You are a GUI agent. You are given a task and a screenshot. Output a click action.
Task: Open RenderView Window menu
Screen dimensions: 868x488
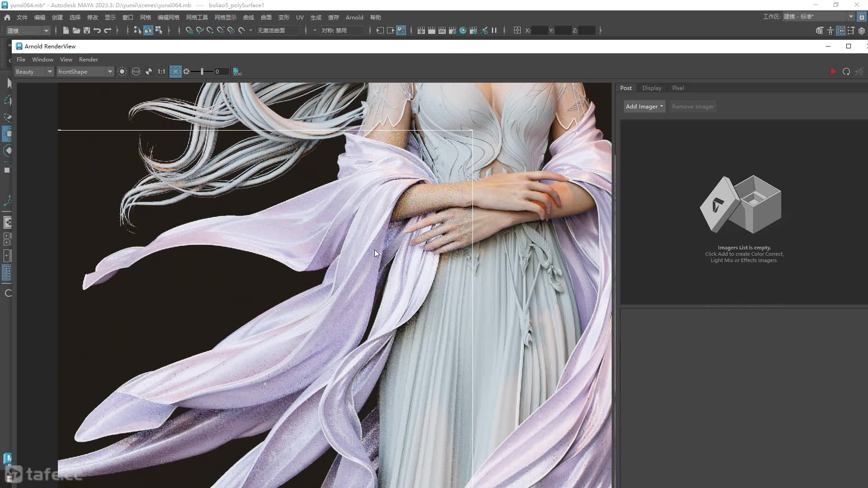pyautogui.click(x=42, y=59)
